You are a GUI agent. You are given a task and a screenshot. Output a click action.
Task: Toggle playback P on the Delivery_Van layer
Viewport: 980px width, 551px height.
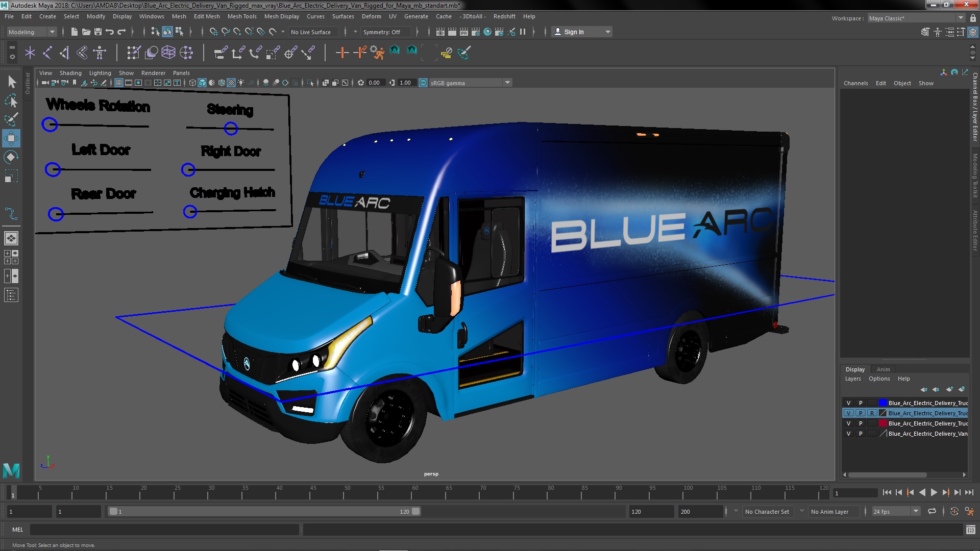point(860,434)
